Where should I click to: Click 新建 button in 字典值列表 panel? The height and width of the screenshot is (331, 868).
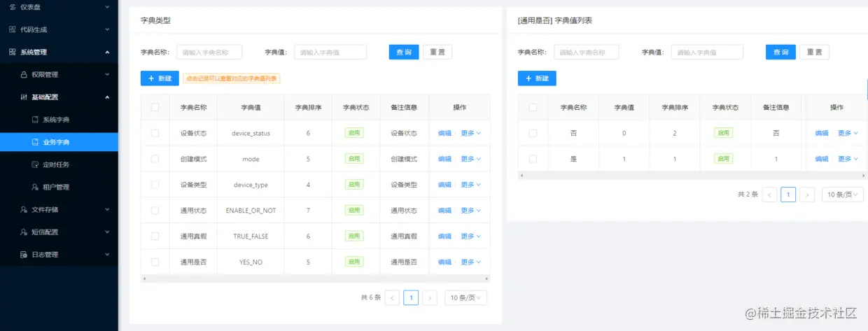tap(537, 78)
